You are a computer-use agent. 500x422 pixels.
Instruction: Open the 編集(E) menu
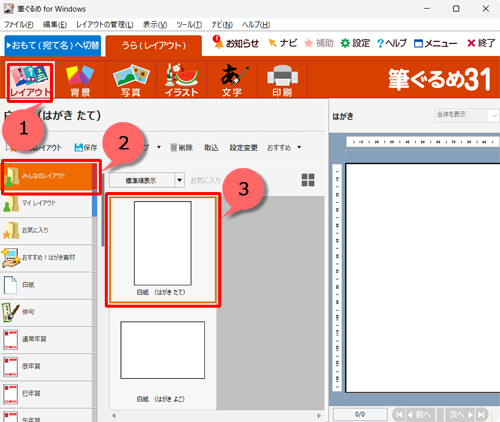coord(55,25)
